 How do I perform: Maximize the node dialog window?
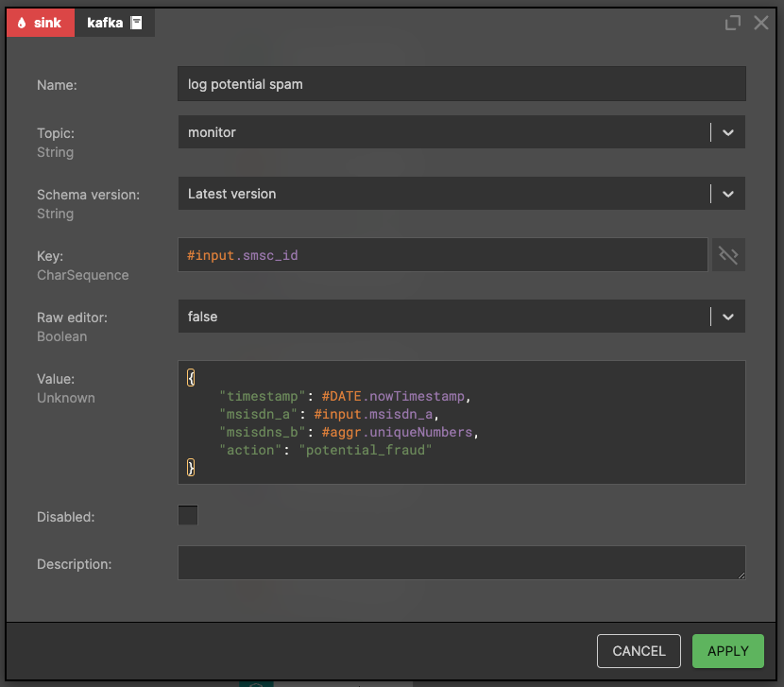point(732,23)
